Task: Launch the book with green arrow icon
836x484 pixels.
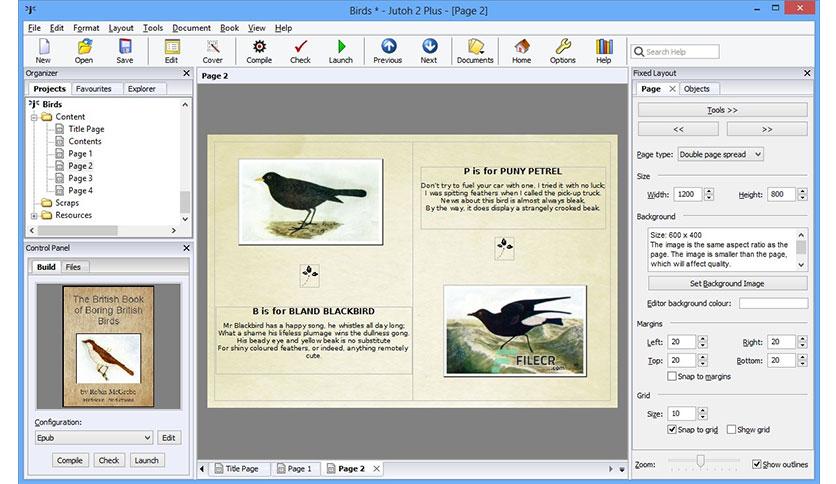Action: tap(341, 51)
